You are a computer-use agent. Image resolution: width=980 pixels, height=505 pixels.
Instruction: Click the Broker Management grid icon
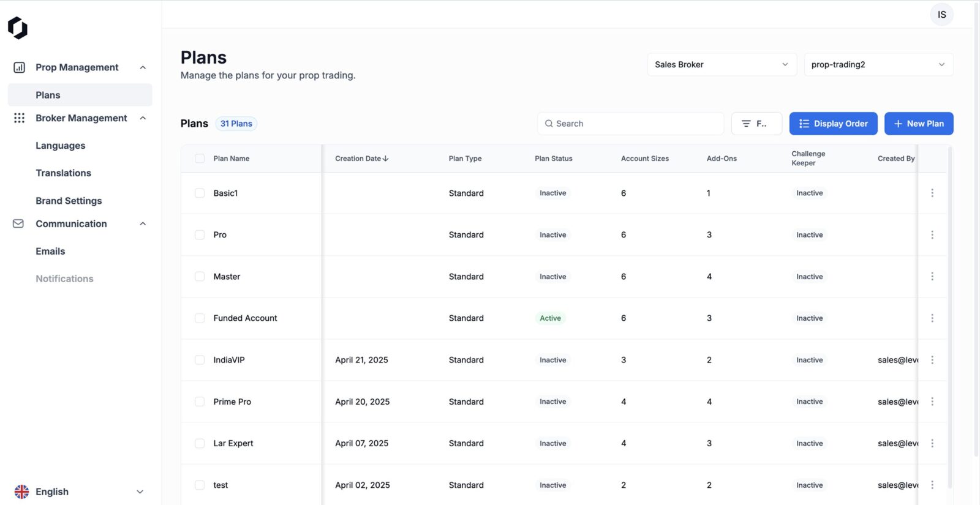point(20,118)
